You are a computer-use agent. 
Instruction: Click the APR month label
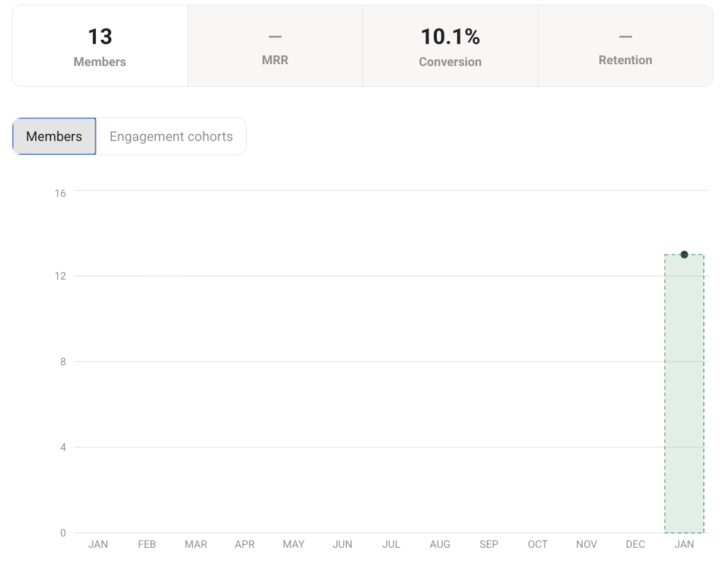point(245,544)
